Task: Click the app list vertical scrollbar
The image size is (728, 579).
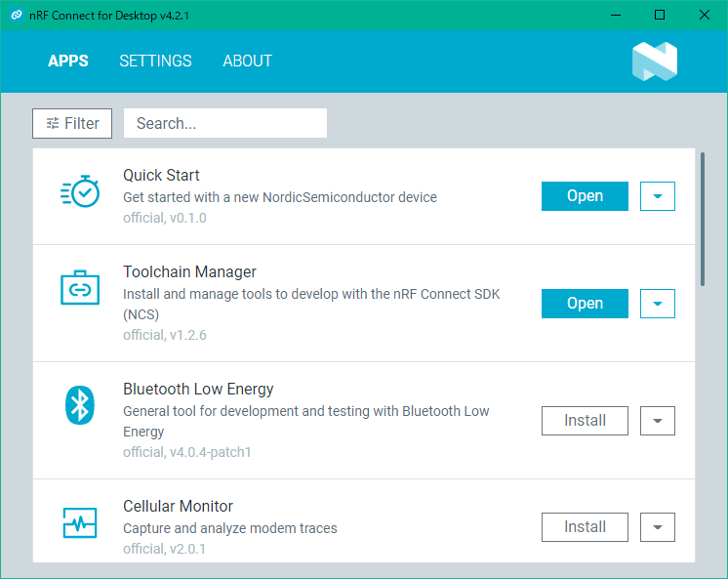Action: [x=703, y=220]
